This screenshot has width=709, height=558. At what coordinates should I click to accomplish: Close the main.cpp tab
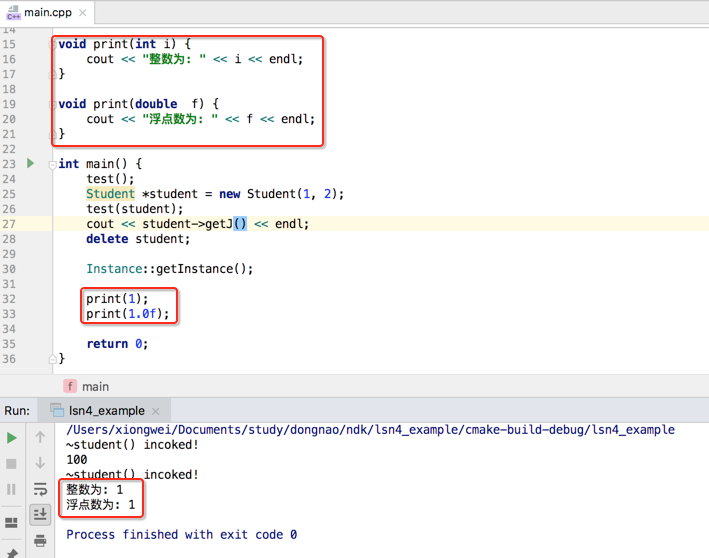coord(82,13)
